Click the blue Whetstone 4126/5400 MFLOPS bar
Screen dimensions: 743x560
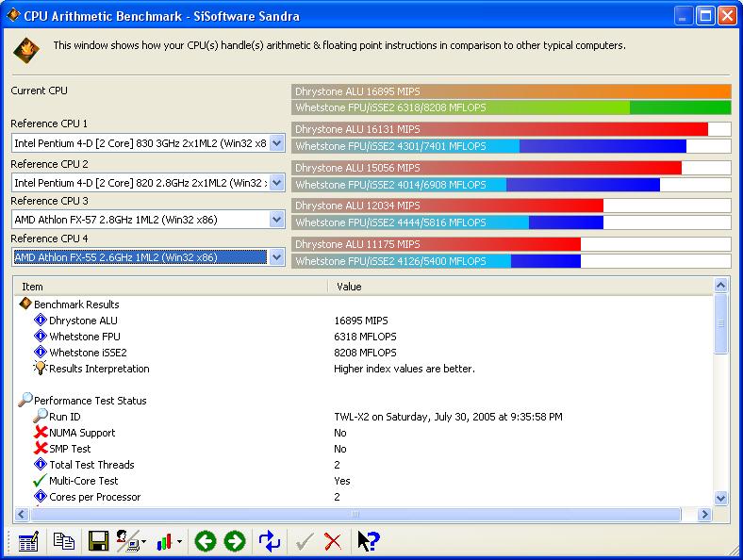511,261
